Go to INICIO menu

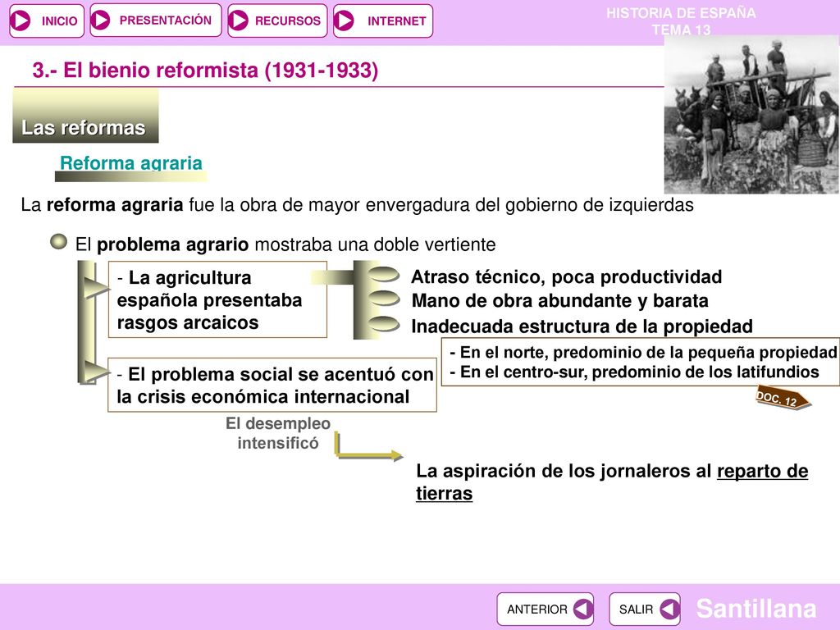[x=47, y=21]
